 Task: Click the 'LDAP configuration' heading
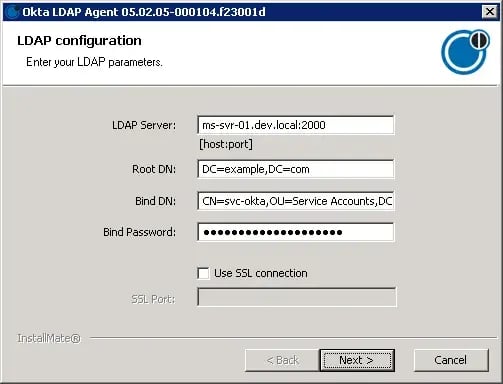click(x=79, y=41)
